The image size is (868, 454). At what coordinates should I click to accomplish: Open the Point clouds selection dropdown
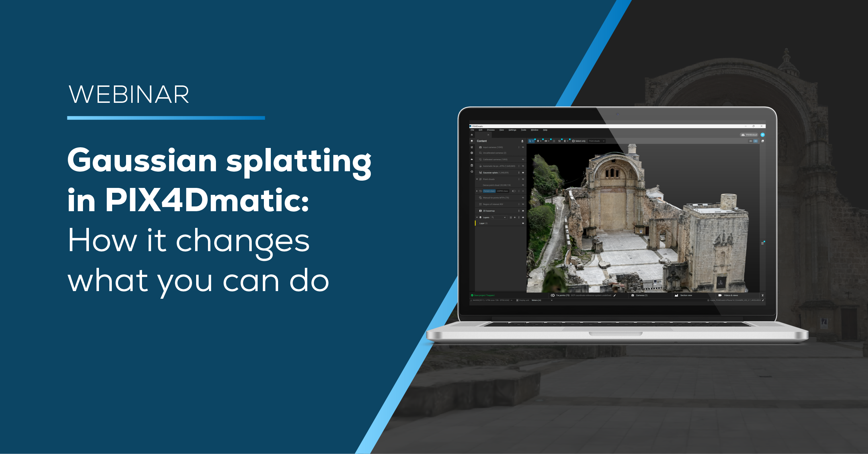pyautogui.click(x=596, y=141)
